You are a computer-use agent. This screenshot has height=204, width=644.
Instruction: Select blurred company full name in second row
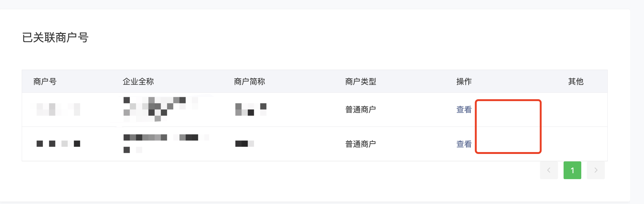pos(166,144)
